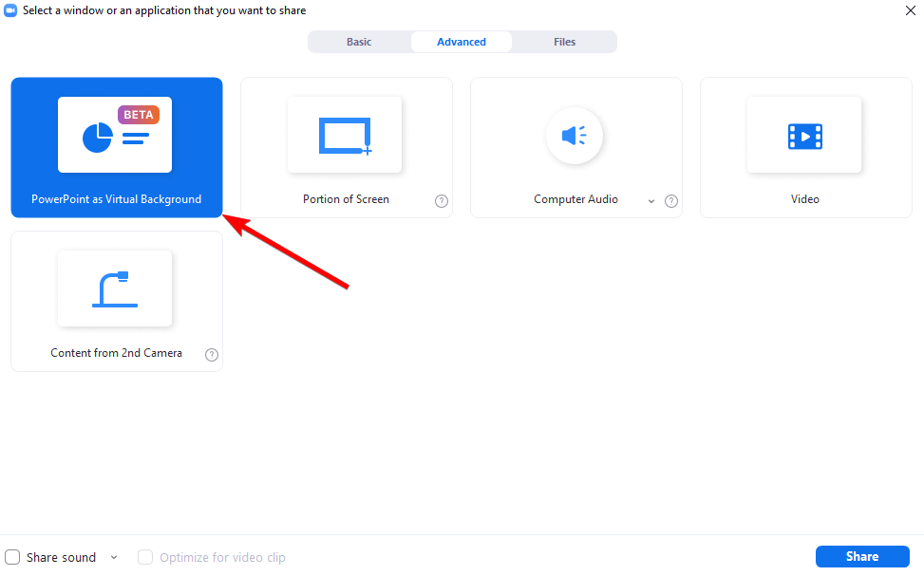The width and height of the screenshot is (924, 576).
Task: Choose the Computer Audio speaker icon
Action: point(575,136)
